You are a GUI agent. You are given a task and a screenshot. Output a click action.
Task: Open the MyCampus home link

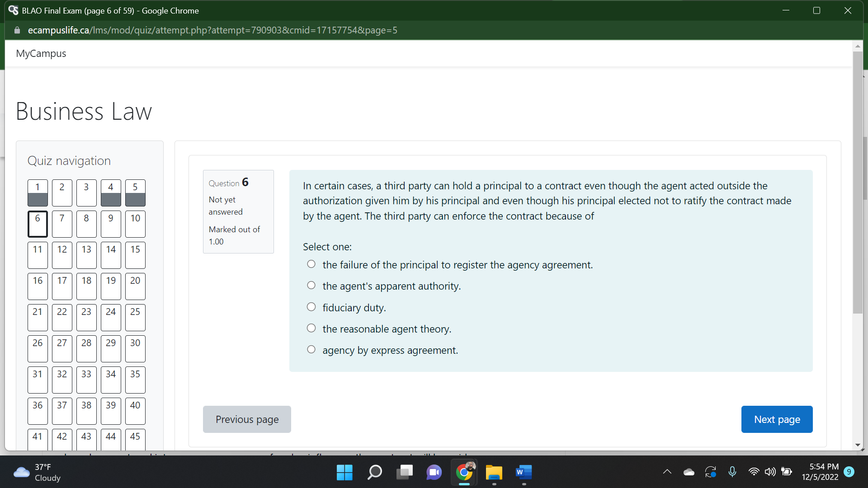coord(41,53)
